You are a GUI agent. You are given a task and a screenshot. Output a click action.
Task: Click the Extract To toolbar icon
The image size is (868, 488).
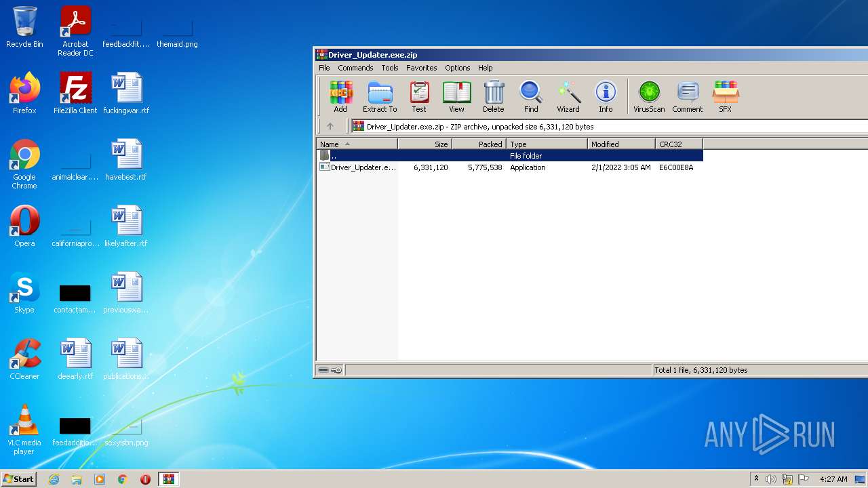tap(380, 97)
